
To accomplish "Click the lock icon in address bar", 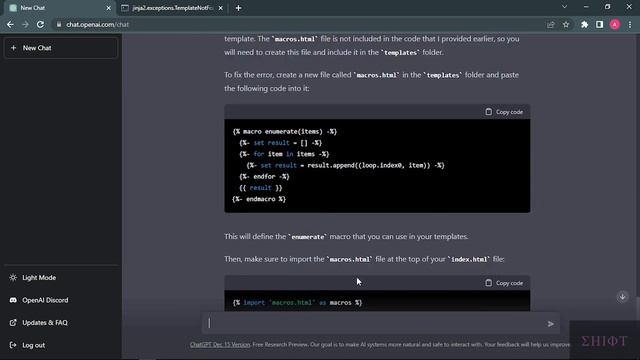I will [59, 24].
